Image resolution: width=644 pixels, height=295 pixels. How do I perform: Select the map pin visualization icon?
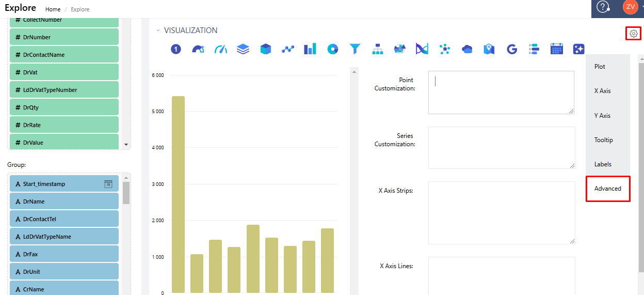(489, 49)
